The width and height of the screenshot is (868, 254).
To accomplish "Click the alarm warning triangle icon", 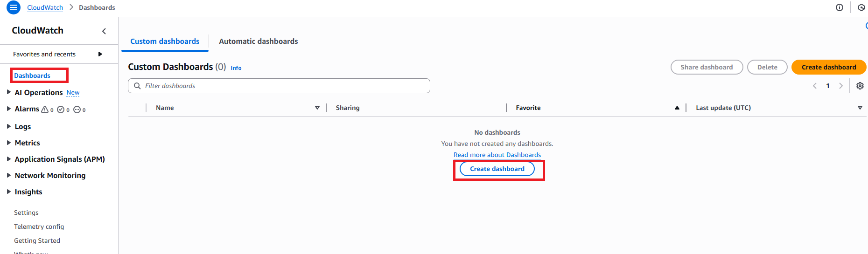I will 45,110.
